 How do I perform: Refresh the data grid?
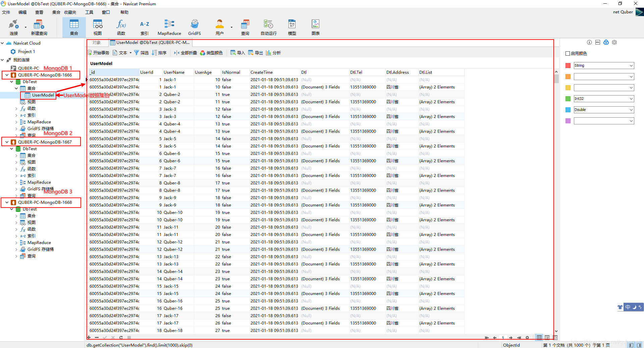pos(121,338)
